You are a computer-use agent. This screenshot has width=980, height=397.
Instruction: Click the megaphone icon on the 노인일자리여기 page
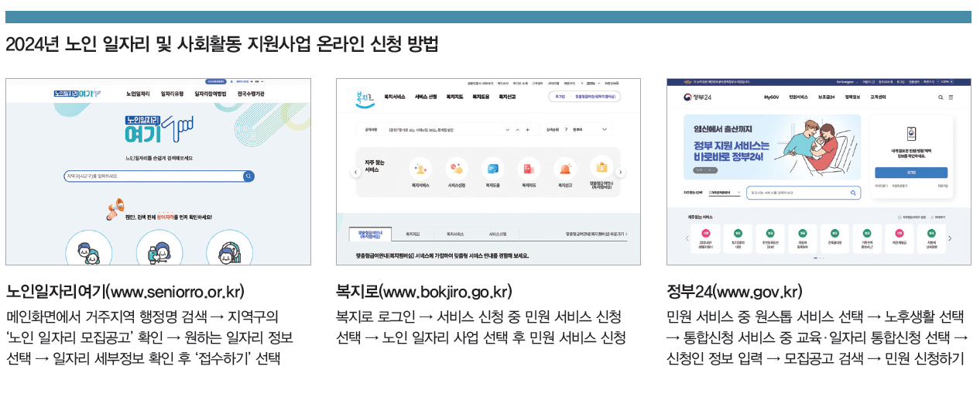(115, 208)
